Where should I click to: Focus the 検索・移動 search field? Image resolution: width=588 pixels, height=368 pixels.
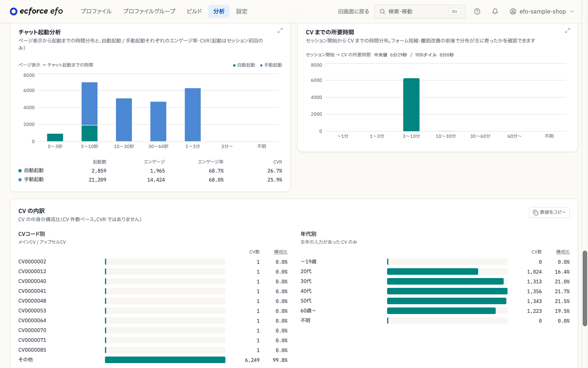tap(420, 11)
